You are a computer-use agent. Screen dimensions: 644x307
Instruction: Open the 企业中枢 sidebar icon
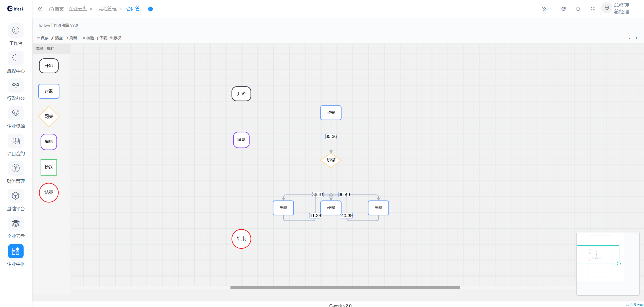click(16, 251)
